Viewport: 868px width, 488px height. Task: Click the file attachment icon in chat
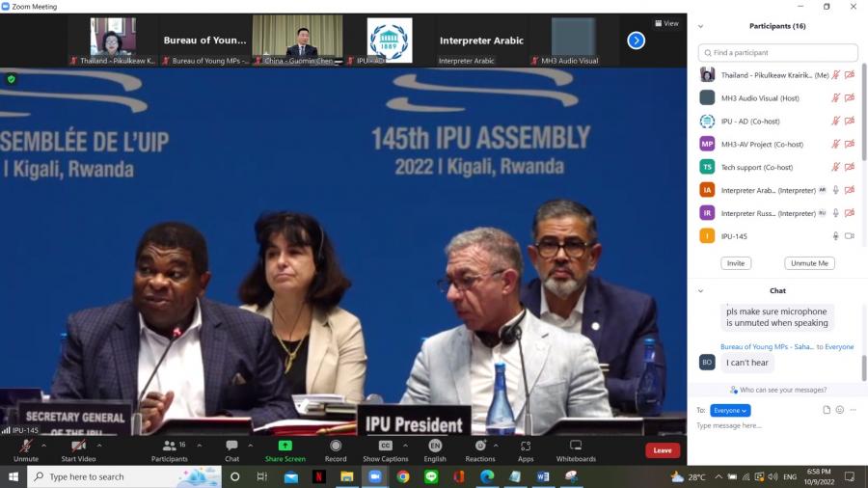coord(827,410)
